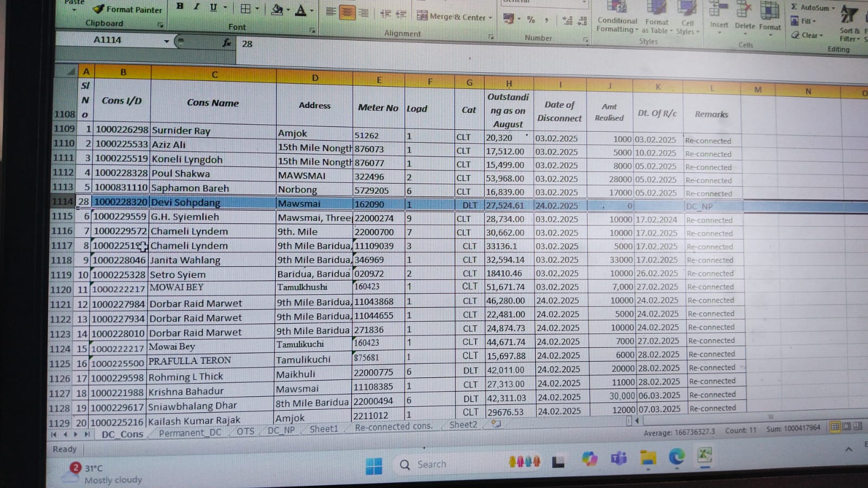This screenshot has height=488, width=868.
Task: Click the Format Painter tool
Action: click(x=128, y=9)
